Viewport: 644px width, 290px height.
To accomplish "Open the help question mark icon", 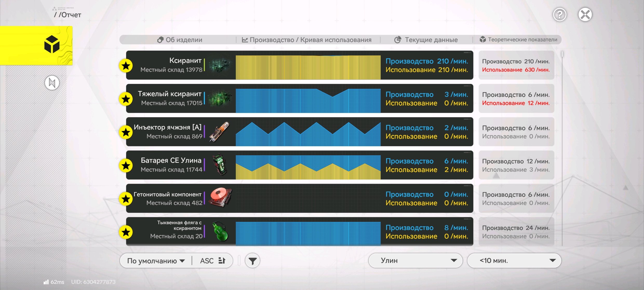I will 560,15.
